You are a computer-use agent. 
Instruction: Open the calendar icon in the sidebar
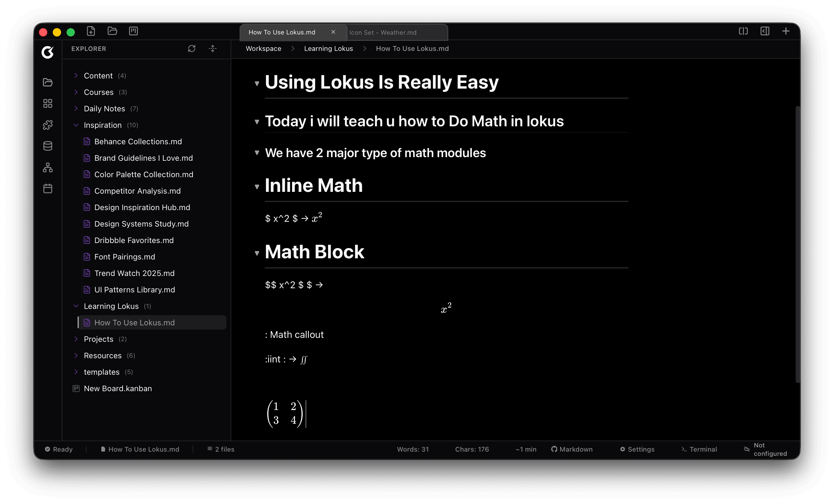tap(47, 189)
